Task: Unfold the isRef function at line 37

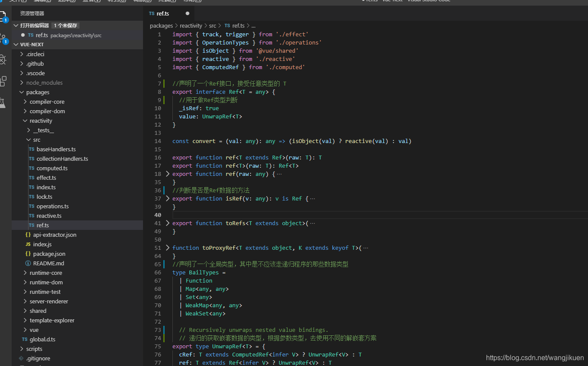Action: [168, 198]
